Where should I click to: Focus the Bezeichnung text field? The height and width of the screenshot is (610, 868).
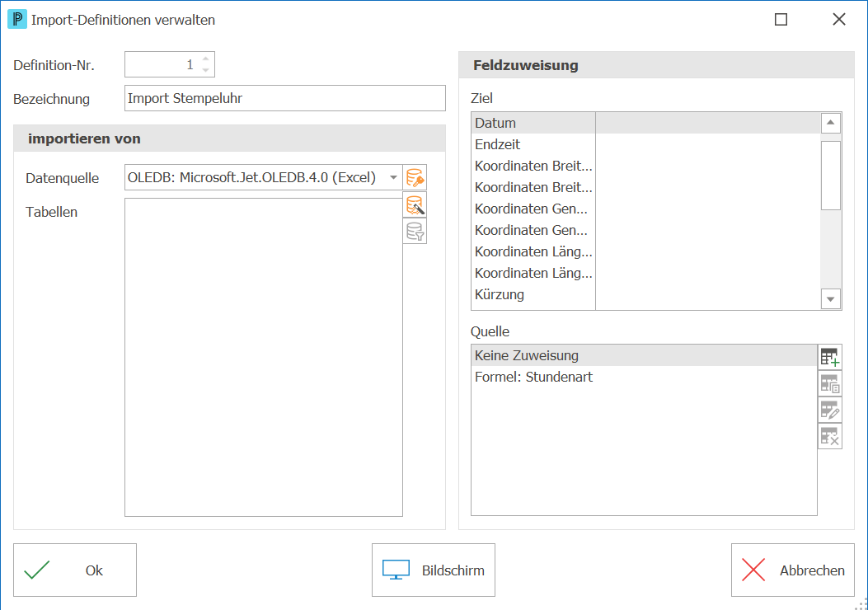pos(285,98)
